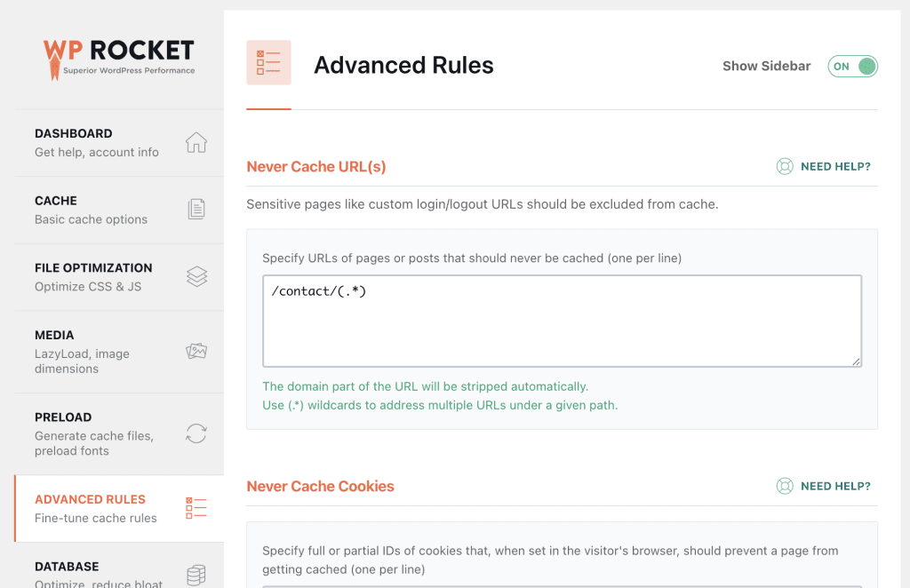Viewport: 910px width, 588px height.
Task: Click the Database cylinder icon
Action: 196,576
